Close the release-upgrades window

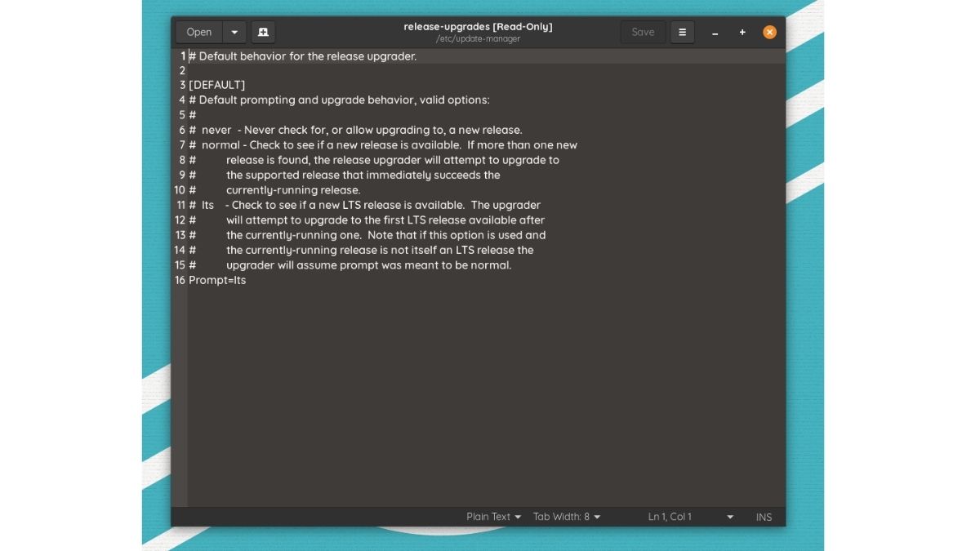click(769, 33)
